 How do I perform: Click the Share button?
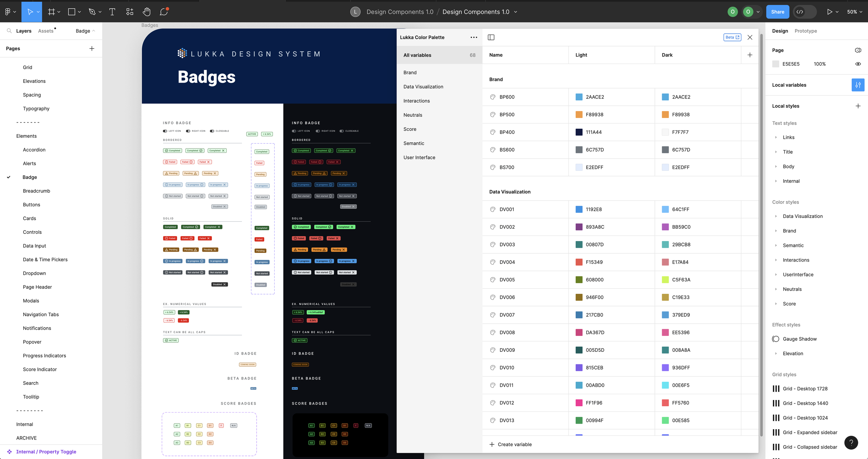[777, 12]
